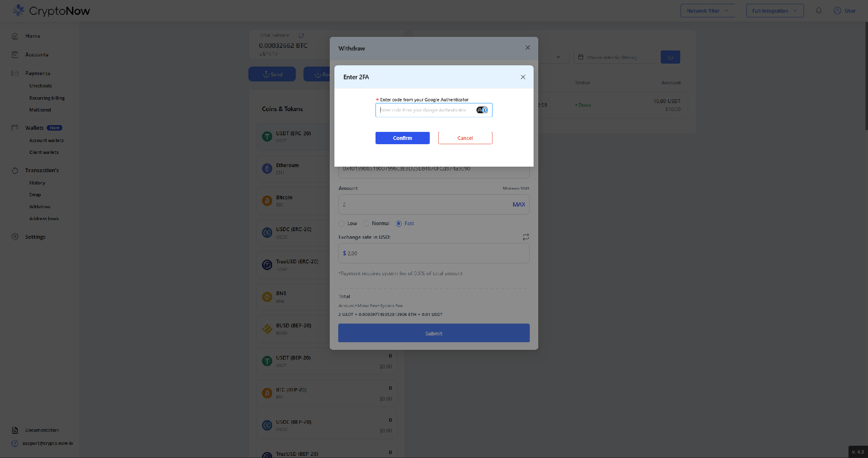Focus the Google Authenticator code field
Image resolution: width=868 pixels, height=458 pixels.
(434, 110)
